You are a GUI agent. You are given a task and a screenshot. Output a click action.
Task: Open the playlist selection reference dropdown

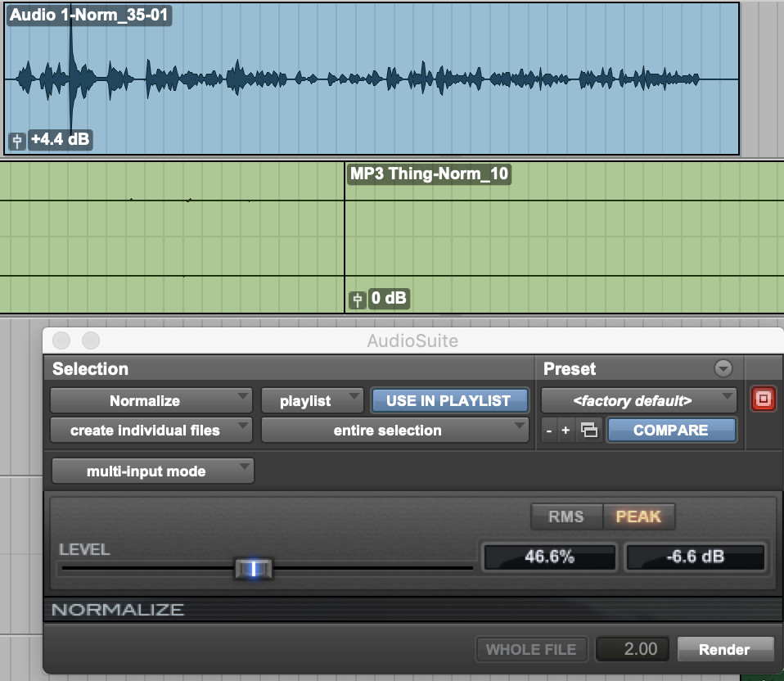pyautogui.click(x=311, y=401)
